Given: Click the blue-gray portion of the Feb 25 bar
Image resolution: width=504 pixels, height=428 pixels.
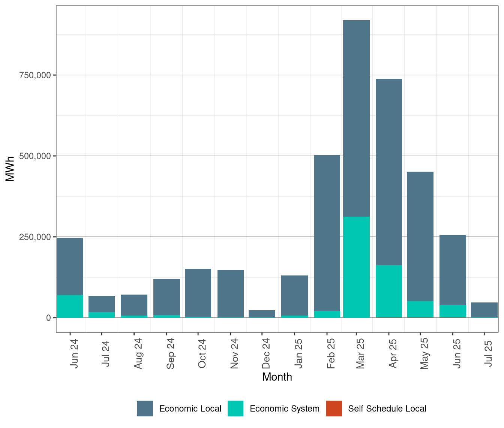Looking at the screenshot, I should click(x=327, y=232).
